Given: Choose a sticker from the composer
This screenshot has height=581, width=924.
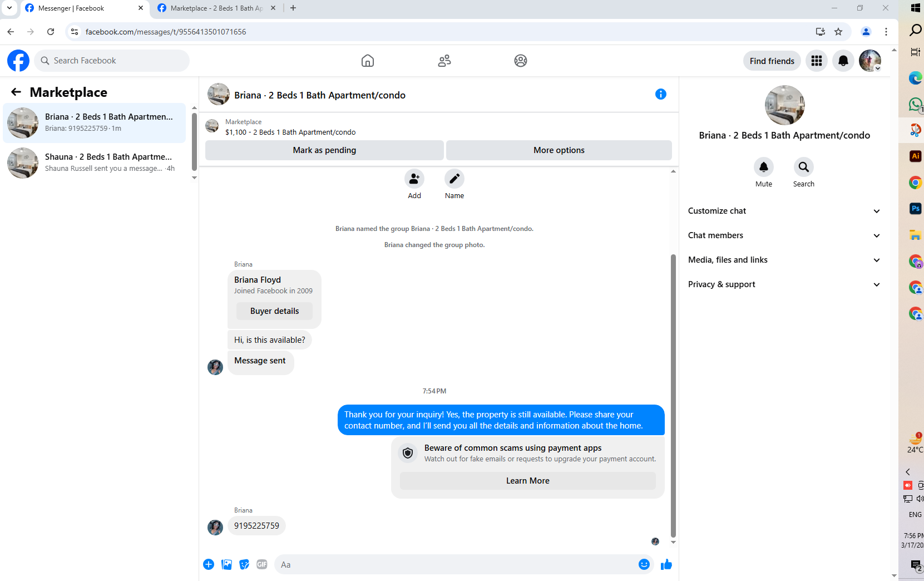Looking at the screenshot, I should coord(244,564).
